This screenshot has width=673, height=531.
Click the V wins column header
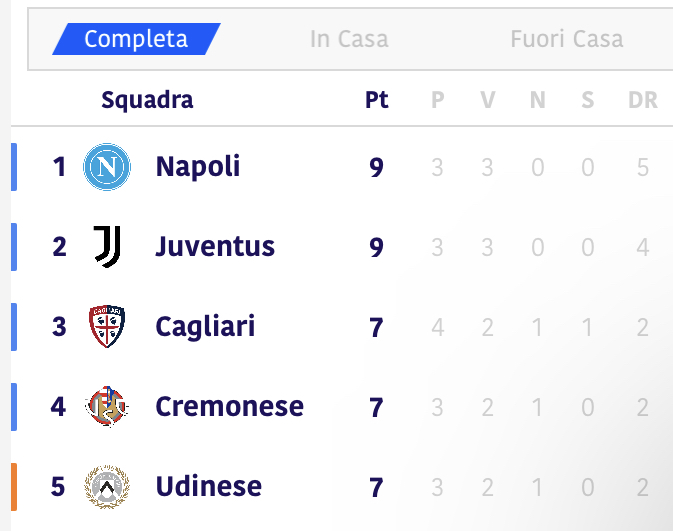(488, 100)
